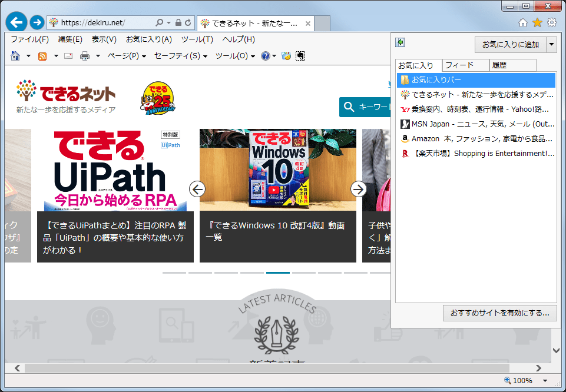Expand the feeds dropdown arrow
The image size is (566, 392).
coord(56,57)
